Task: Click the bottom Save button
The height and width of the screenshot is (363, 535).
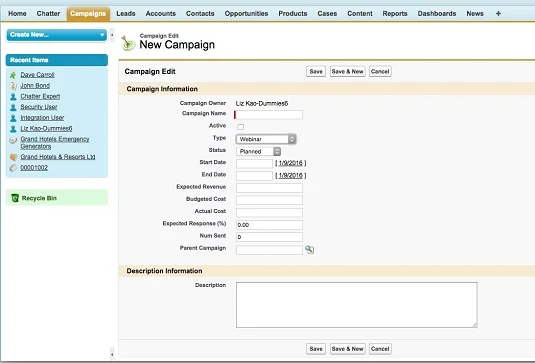Action: 316,349
